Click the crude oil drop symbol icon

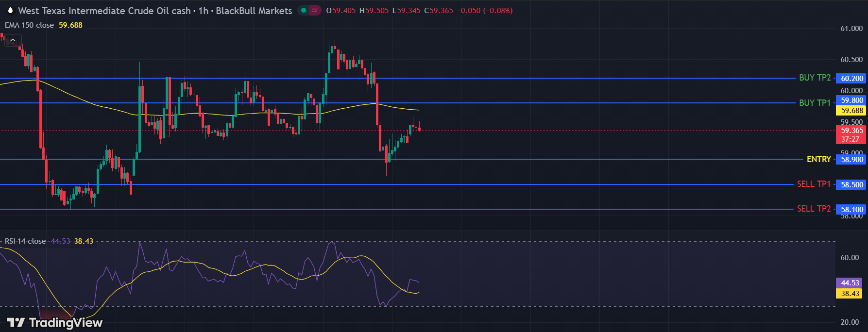10,10
